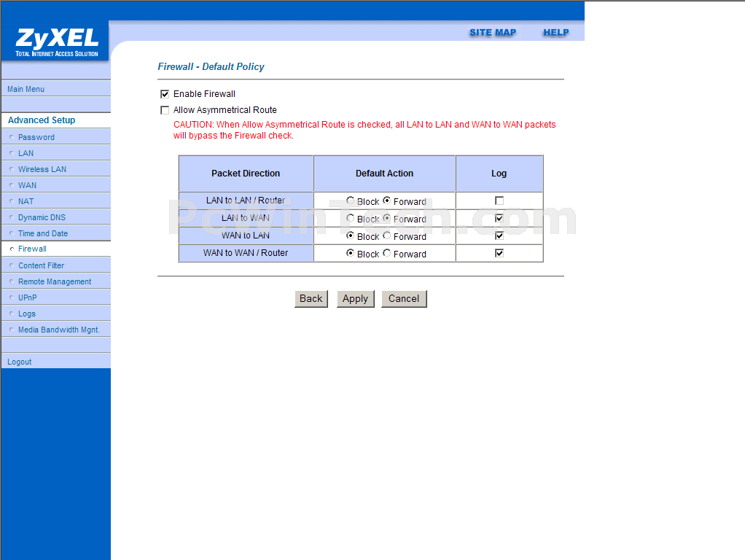This screenshot has height=560, width=745.
Task: Select Block for WAN to WAN / Router
Action: [x=350, y=253]
